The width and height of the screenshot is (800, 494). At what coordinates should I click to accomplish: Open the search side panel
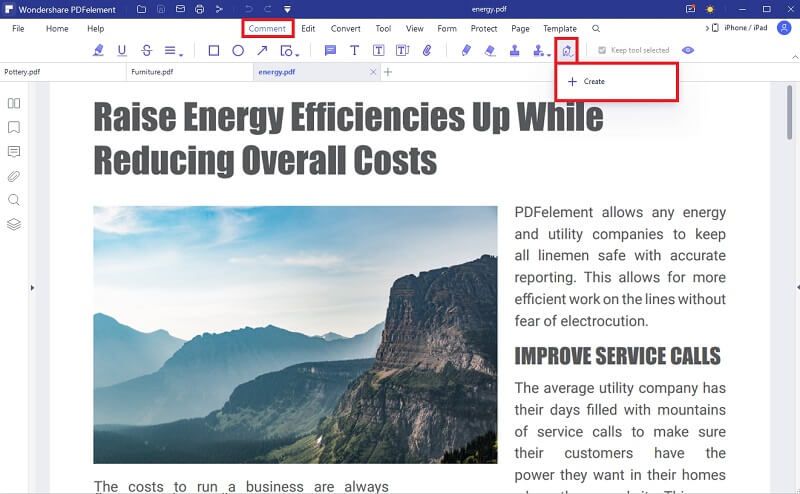click(14, 200)
